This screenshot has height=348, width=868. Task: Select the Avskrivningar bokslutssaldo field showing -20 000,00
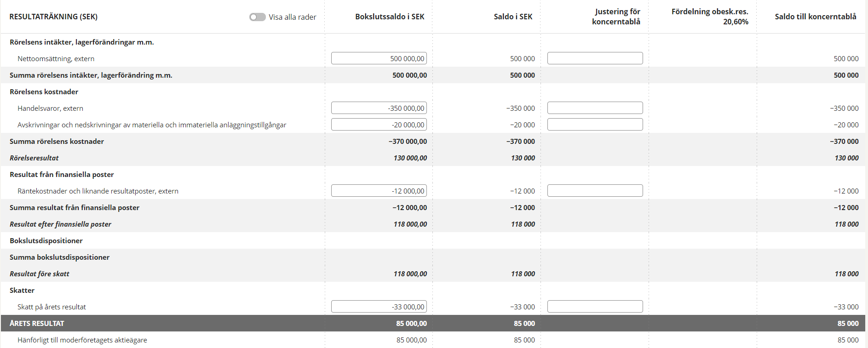click(379, 125)
